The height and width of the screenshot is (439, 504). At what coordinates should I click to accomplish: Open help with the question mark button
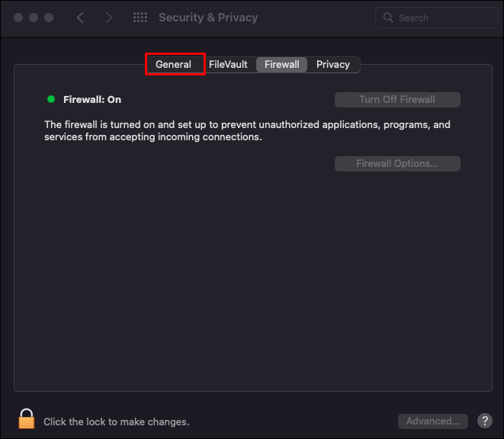click(x=485, y=421)
